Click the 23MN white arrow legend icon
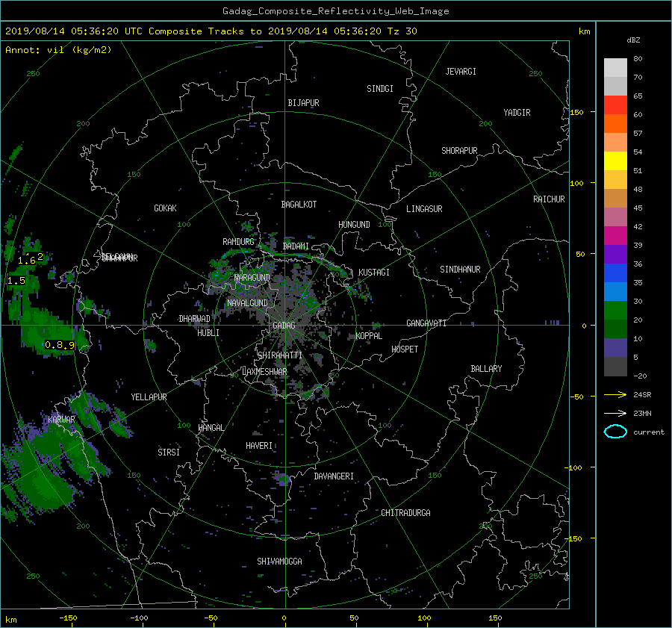The width and height of the screenshot is (672, 628). pos(615,413)
